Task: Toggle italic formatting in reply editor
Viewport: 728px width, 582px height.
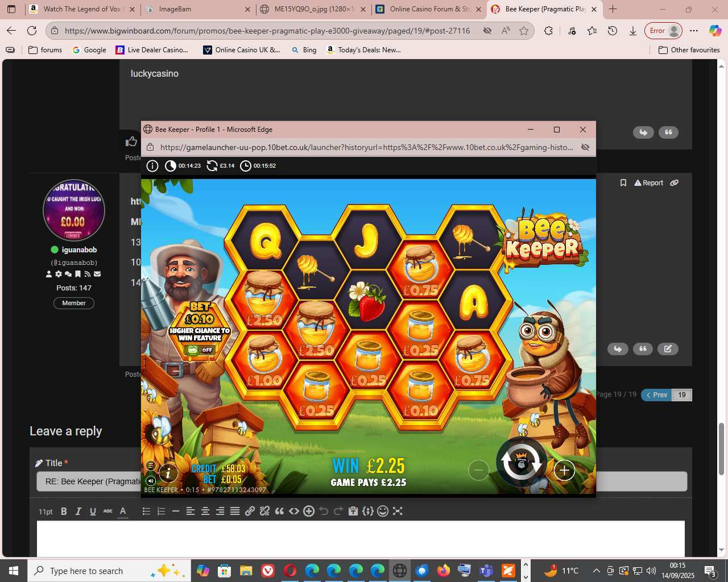Action: coord(78,512)
